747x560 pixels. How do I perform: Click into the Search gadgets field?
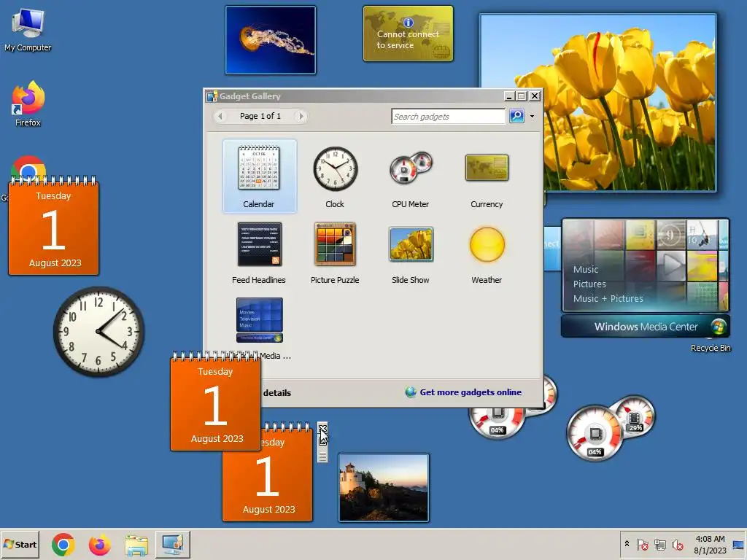pyautogui.click(x=448, y=116)
